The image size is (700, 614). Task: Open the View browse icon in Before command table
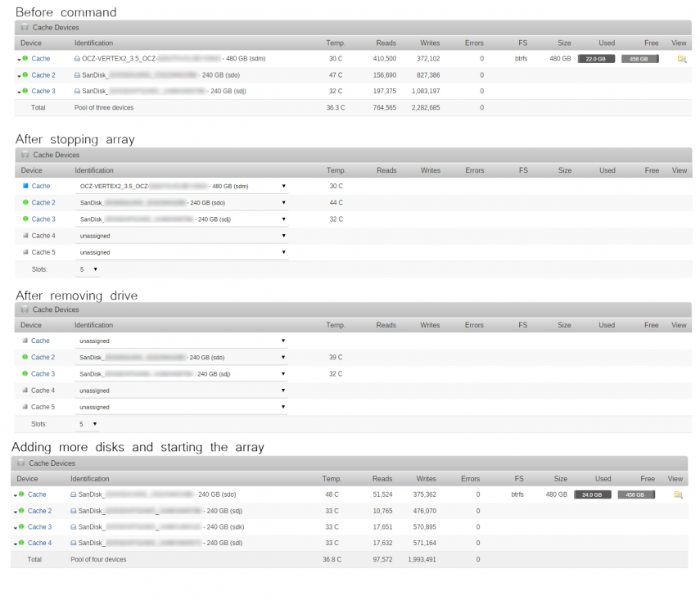(682, 59)
